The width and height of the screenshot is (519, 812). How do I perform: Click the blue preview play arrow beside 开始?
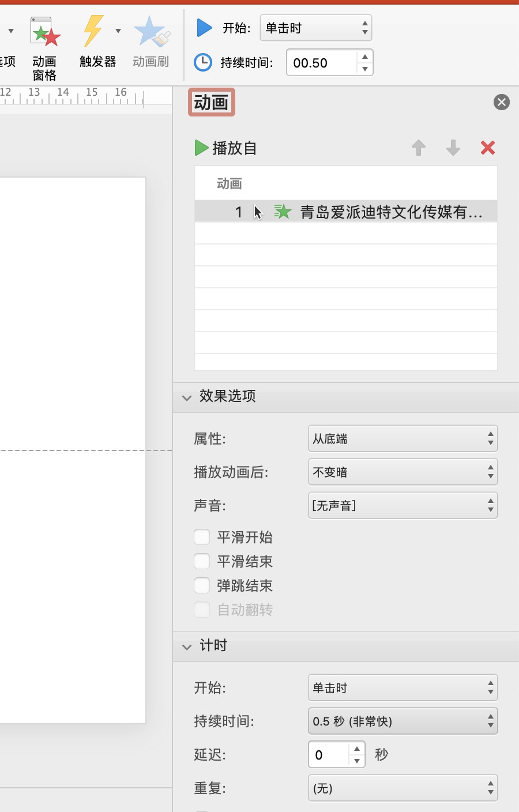pyautogui.click(x=204, y=28)
